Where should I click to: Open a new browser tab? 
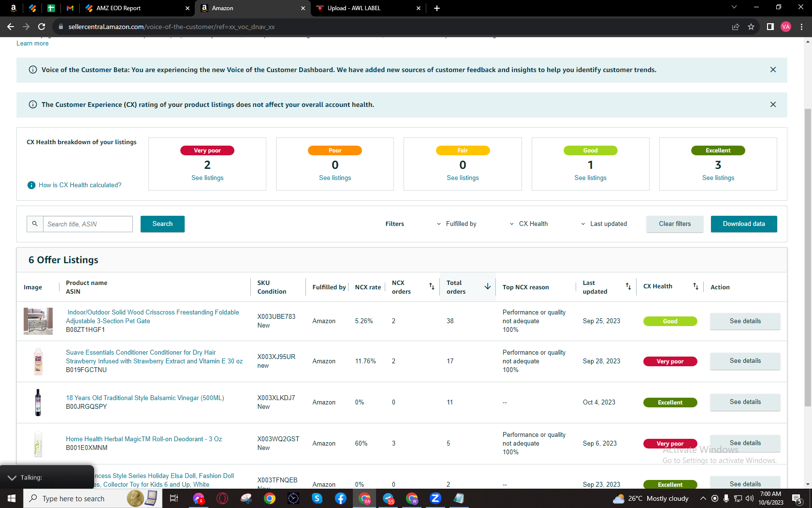(x=437, y=8)
